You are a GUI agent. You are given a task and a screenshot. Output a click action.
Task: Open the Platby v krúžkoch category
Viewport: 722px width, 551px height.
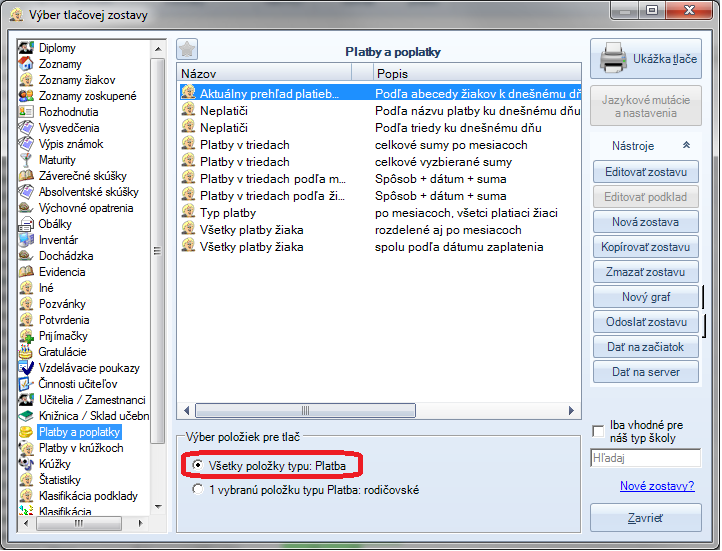[x=81, y=447]
